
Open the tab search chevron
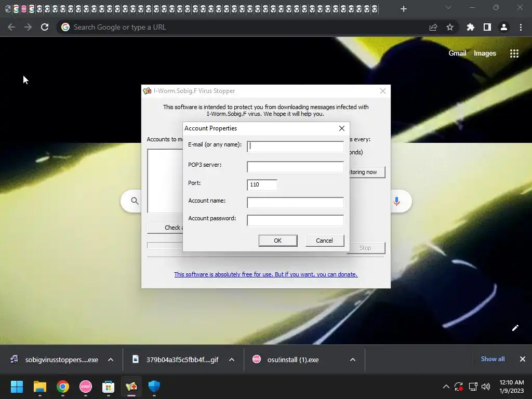[448, 7]
